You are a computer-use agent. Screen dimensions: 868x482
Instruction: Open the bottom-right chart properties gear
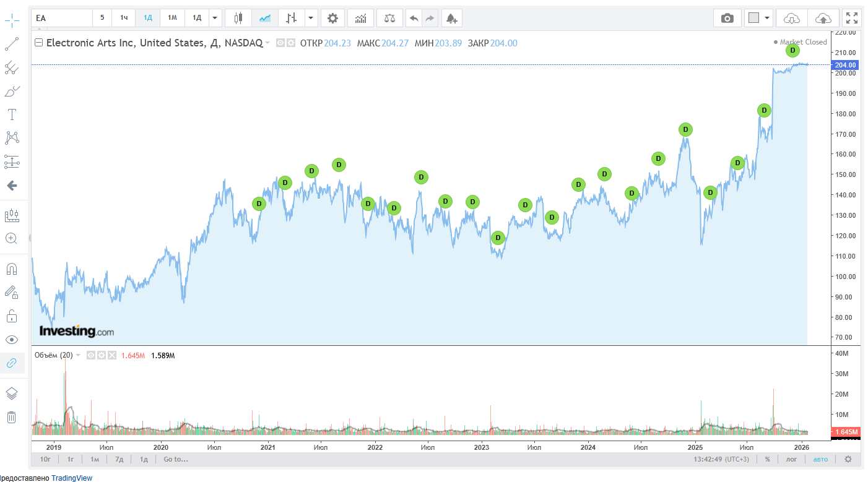click(x=848, y=459)
